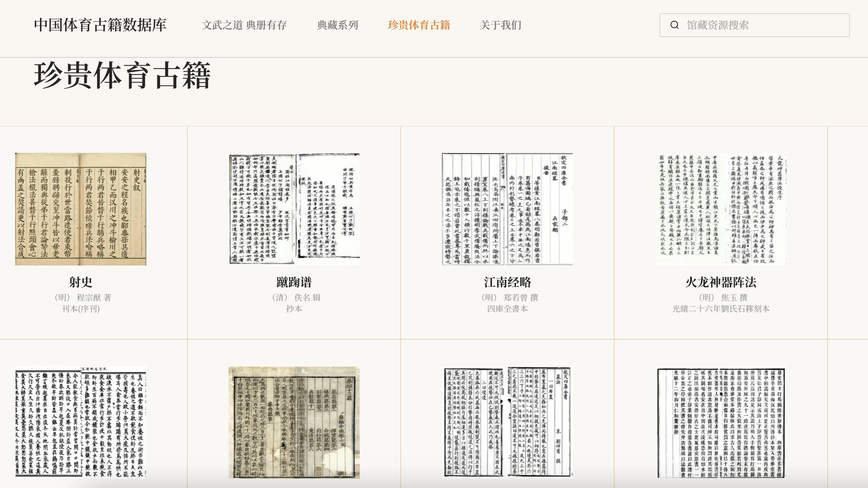Open the 棊經十三篇 aged page thumbnail
868x488 pixels.
tap(294, 422)
